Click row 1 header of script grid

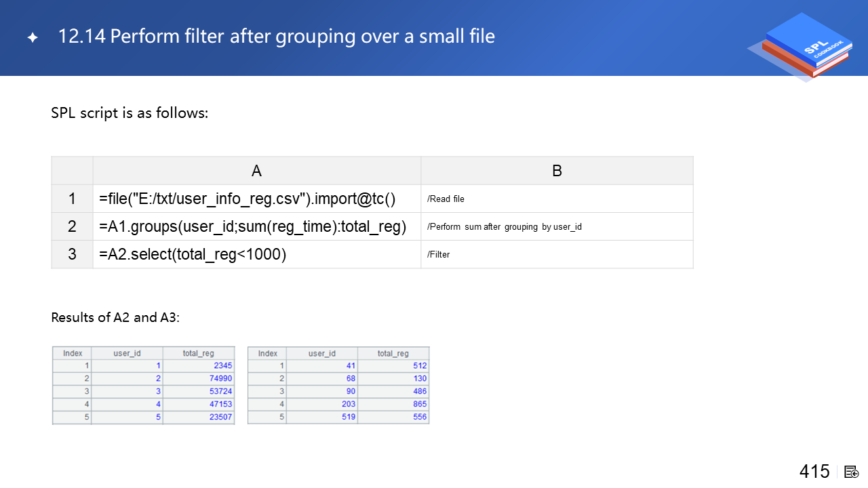[72, 199]
